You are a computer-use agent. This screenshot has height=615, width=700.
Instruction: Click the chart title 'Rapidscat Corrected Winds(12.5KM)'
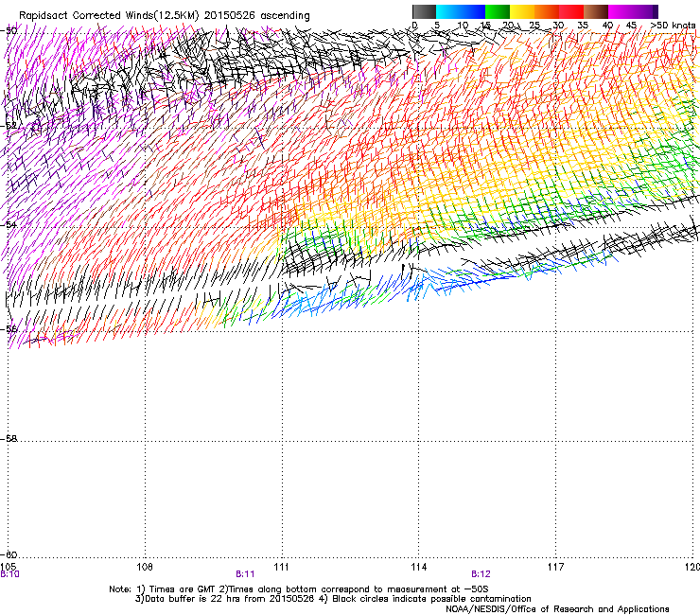109,16
